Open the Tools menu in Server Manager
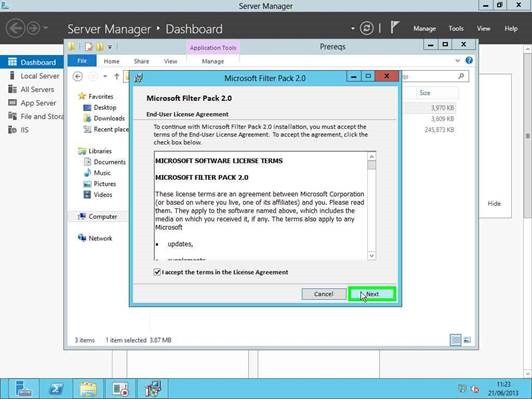532x399 pixels. point(456,28)
